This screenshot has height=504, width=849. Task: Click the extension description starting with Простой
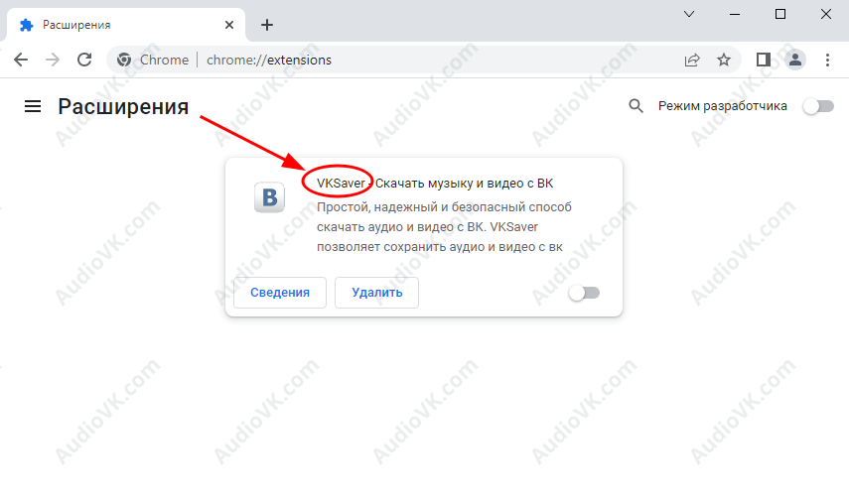(x=444, y=227)
